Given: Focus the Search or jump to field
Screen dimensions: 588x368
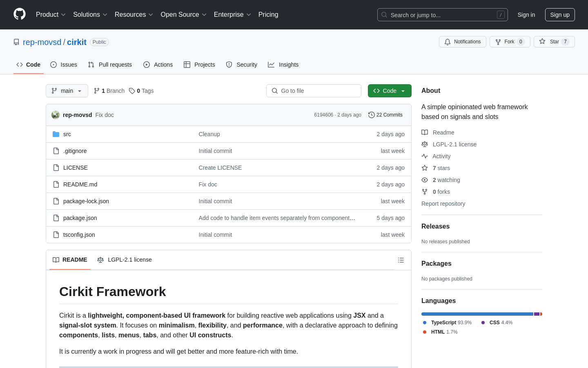Looking at the screenshot, I should (x=443, y=15).
